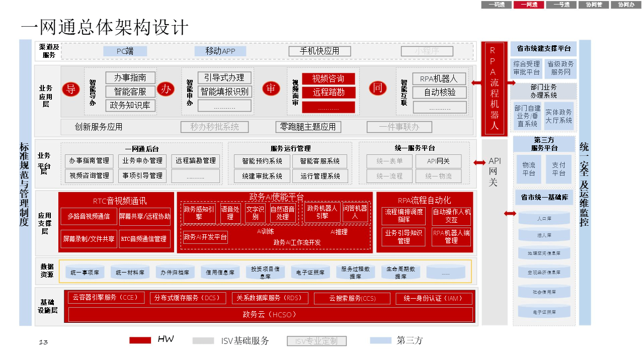The width and height of the screenshot is (644, 362).
Task: Click the 统建审批系统 box
Action: click(262, 176)
